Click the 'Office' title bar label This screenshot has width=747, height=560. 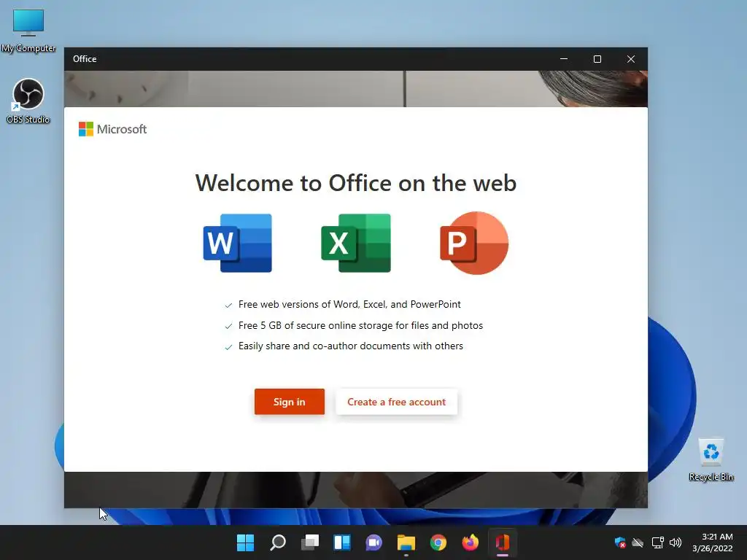(85, 59)
